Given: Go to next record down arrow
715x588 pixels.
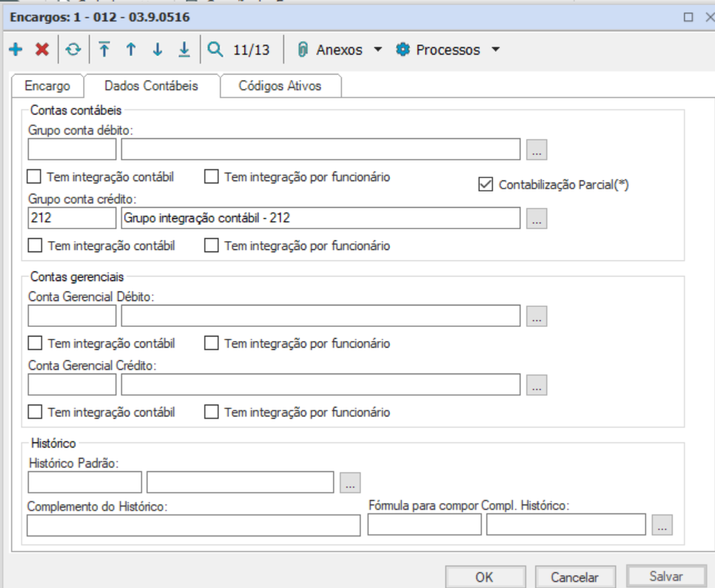Looking at the screenshot, I should [x=158, y=50].
